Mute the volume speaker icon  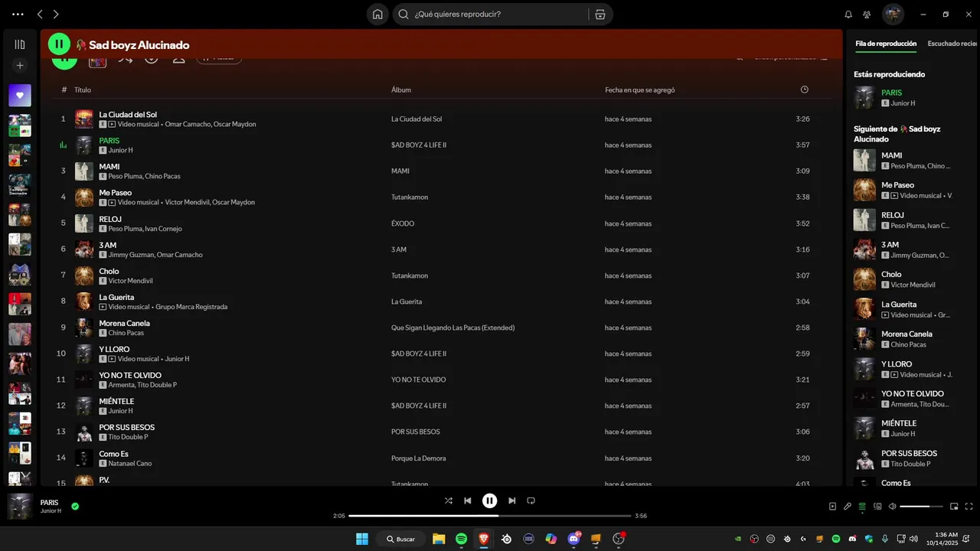point(892,506)
